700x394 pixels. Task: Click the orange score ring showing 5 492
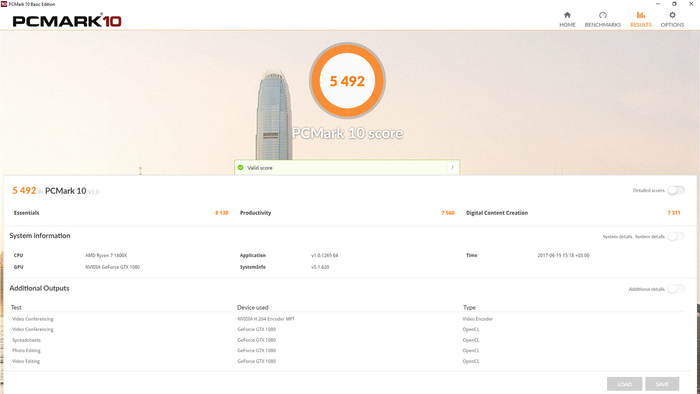347,81
